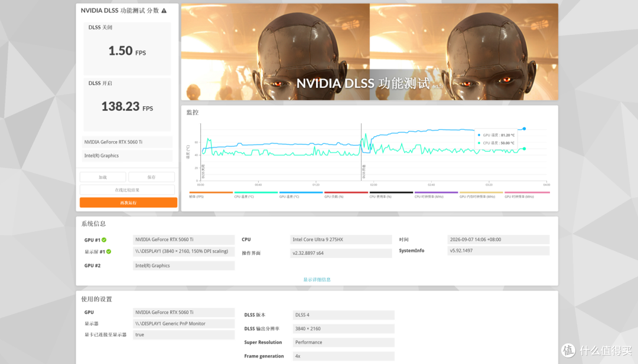Click the DLSS 关闭 1.50 FPS score card
The image size is (638, 364).
127,48
